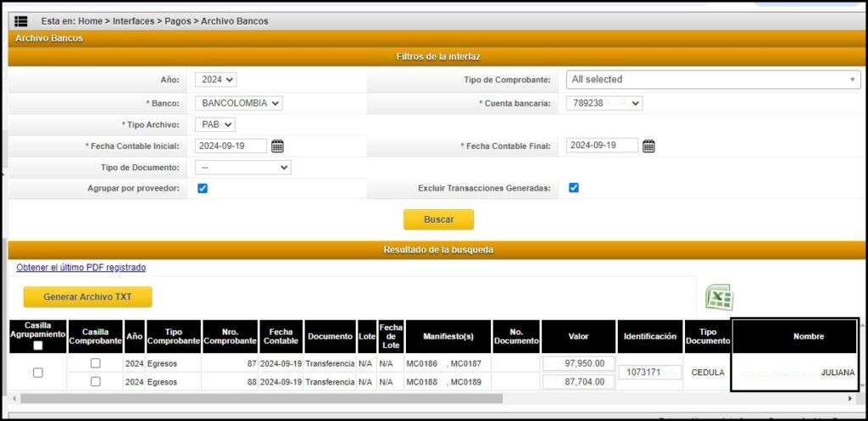Toggle Agrupar por proveedor checkbox

[x=202, y=188]
